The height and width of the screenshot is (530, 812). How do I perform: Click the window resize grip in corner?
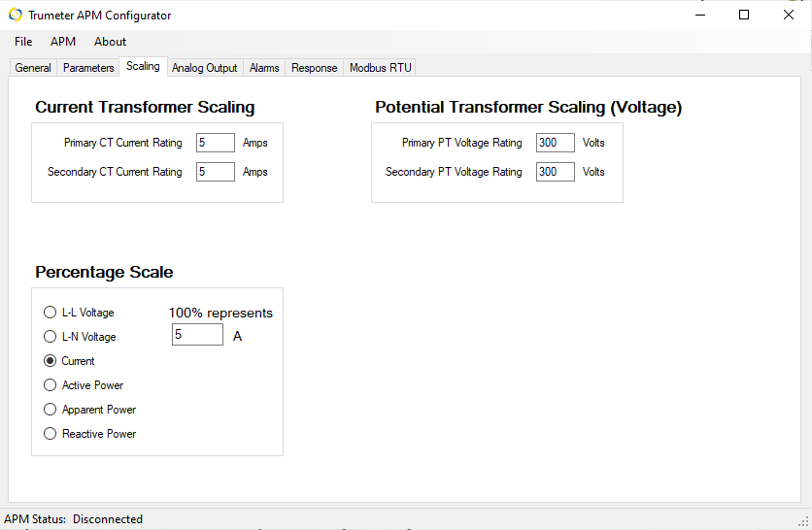tap(804, 521)
